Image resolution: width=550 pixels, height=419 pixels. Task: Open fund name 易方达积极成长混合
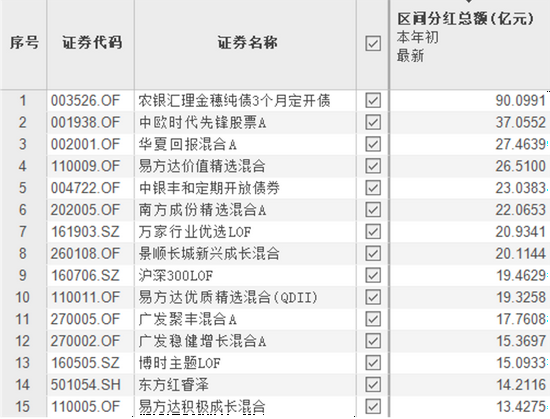click(202, 407)
